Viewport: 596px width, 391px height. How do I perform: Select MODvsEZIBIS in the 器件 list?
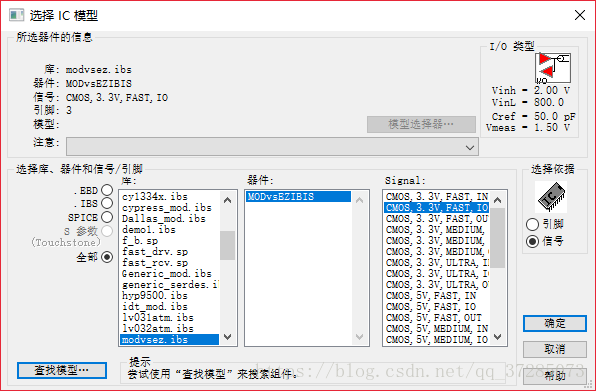pos(298,196)
